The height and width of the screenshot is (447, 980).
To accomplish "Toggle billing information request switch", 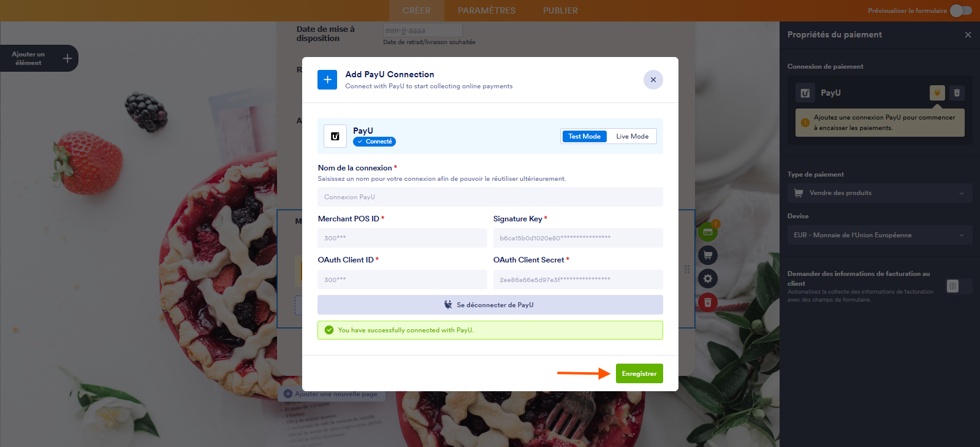I will pos(959,286).
